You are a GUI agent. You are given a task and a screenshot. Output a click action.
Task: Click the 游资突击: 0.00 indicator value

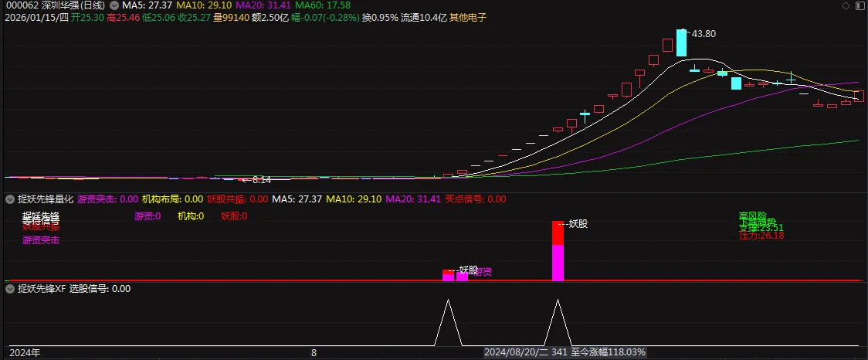click(108, 199)
